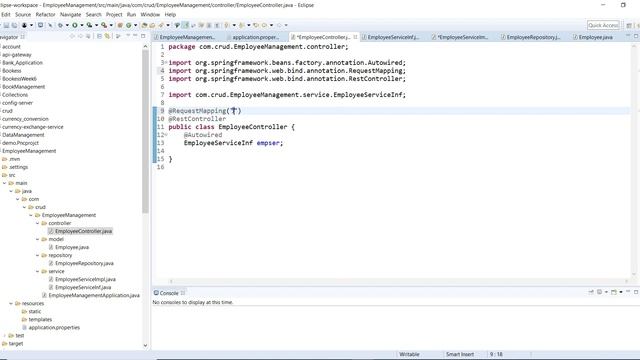
Task: Click the External Tools run icon
Action: 104,25
